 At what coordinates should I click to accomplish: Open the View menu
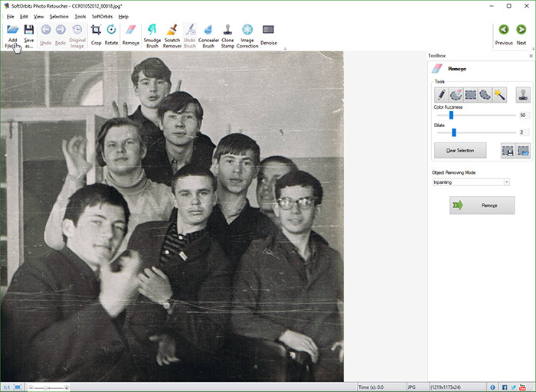(38, 16)
